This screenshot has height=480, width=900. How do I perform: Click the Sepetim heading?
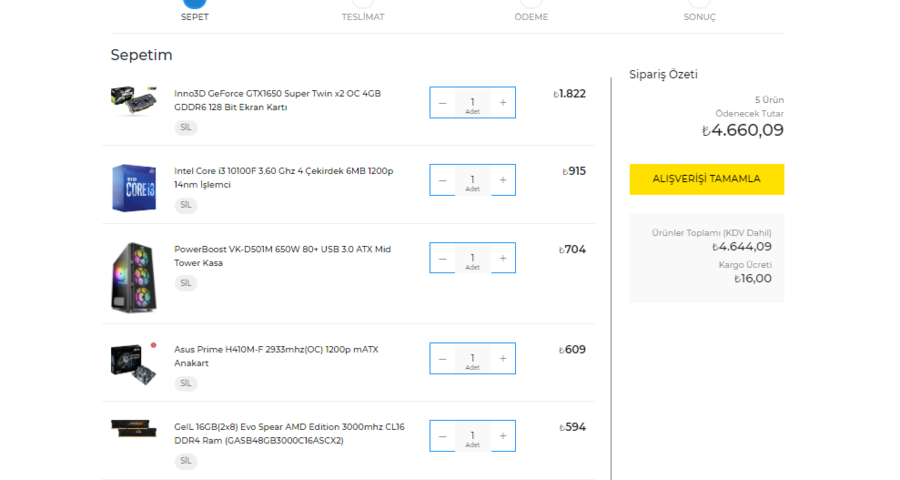coord(141,55)
